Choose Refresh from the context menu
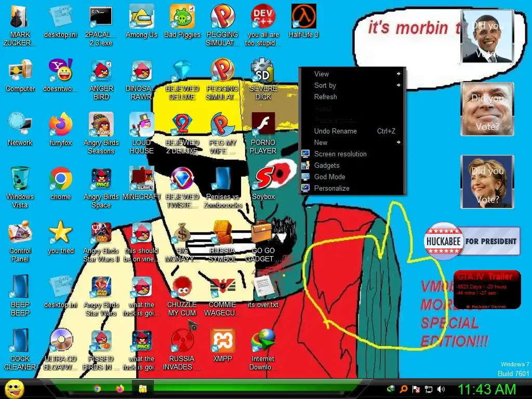The width and height of the screenshot is (532, 399). (x=352, y=97)
